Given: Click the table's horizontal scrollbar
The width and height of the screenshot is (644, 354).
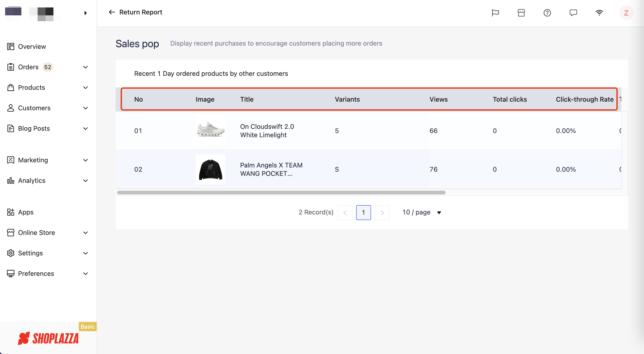Looking at the screenshot, I should [281, 193].
